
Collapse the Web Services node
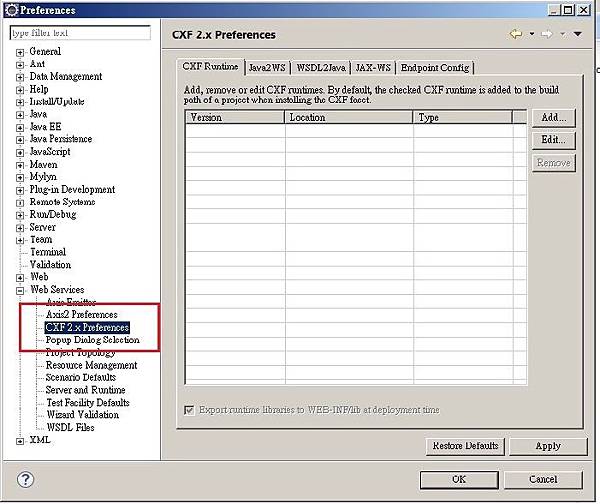pos(20,290)
